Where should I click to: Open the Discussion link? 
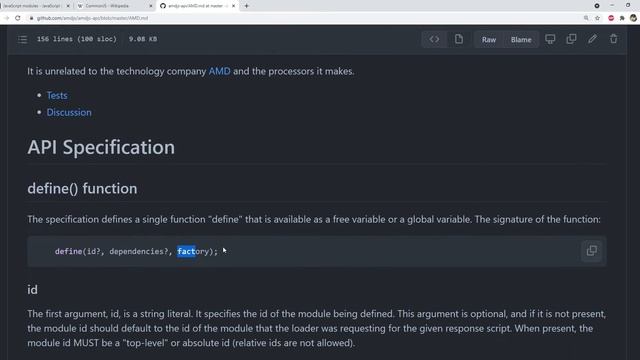click(69, 112)
